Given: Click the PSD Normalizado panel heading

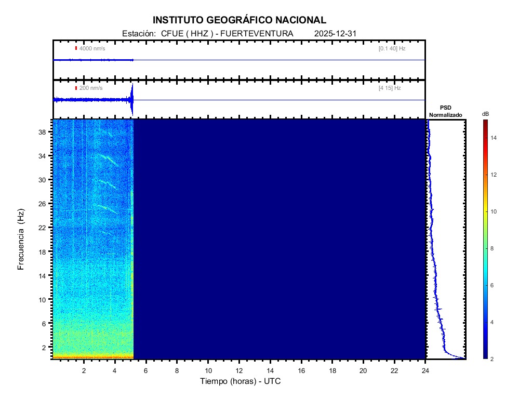Looking at the screenshot, I should [445, 111].
